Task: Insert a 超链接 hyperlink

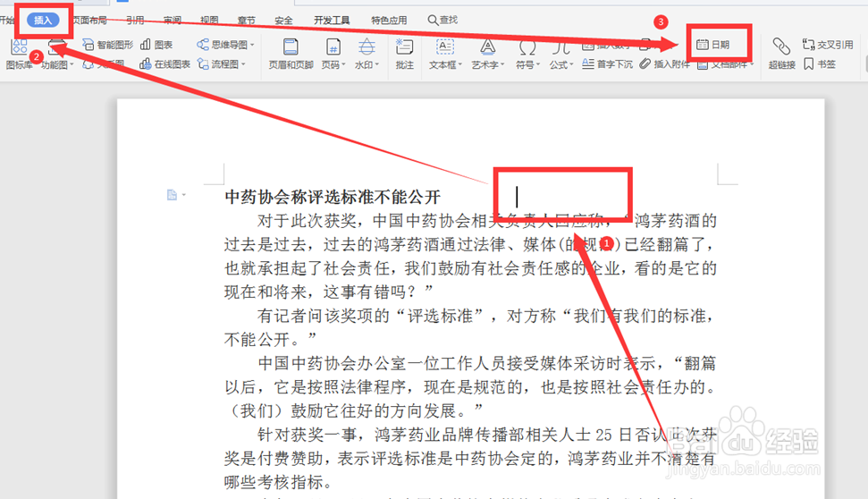Action: pos(781,55)
